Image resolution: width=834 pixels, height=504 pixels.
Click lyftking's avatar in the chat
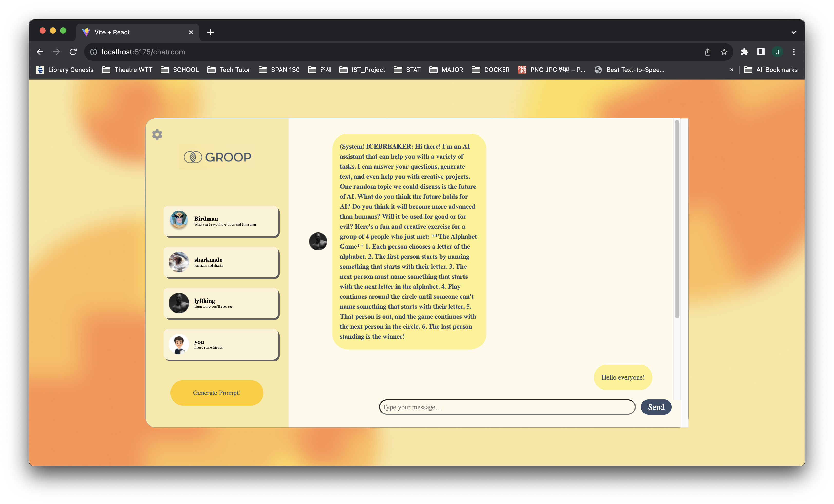pyautogui.click(x=318, y=241)
